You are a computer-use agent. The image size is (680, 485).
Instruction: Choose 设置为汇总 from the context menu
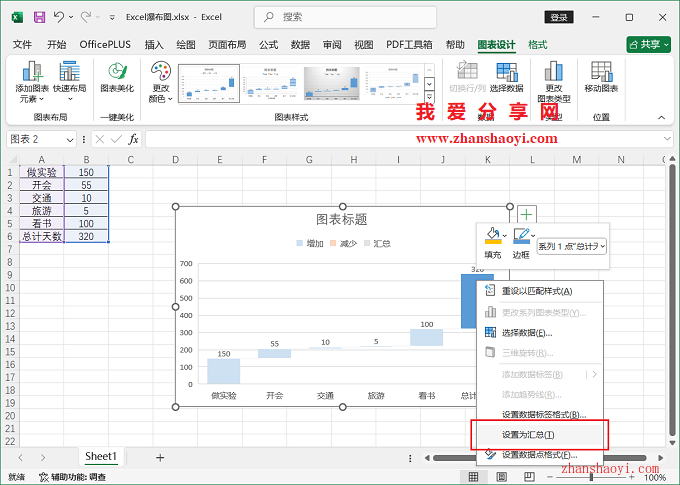point(523,434)
